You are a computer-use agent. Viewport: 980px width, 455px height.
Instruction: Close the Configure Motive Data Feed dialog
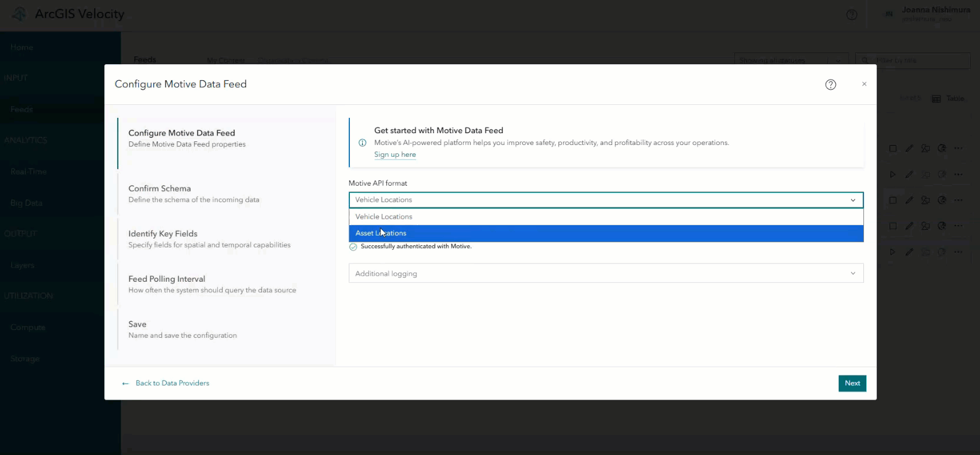click(864, 84)
